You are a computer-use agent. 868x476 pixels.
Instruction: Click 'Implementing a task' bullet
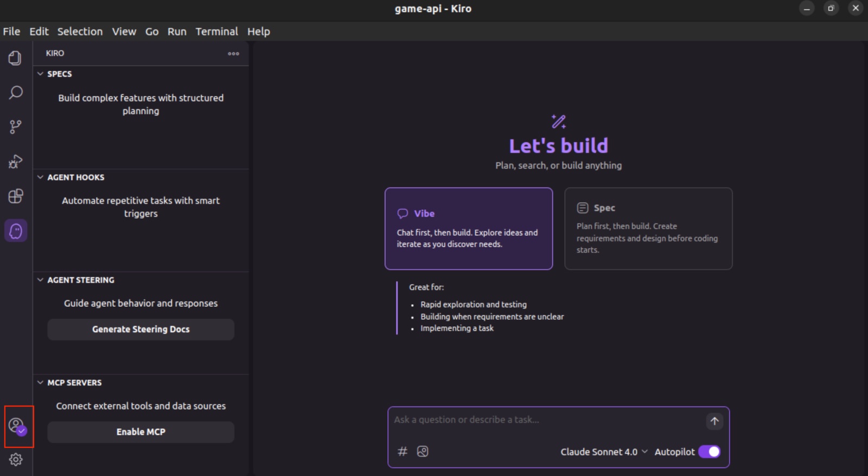tap(457, 329)
